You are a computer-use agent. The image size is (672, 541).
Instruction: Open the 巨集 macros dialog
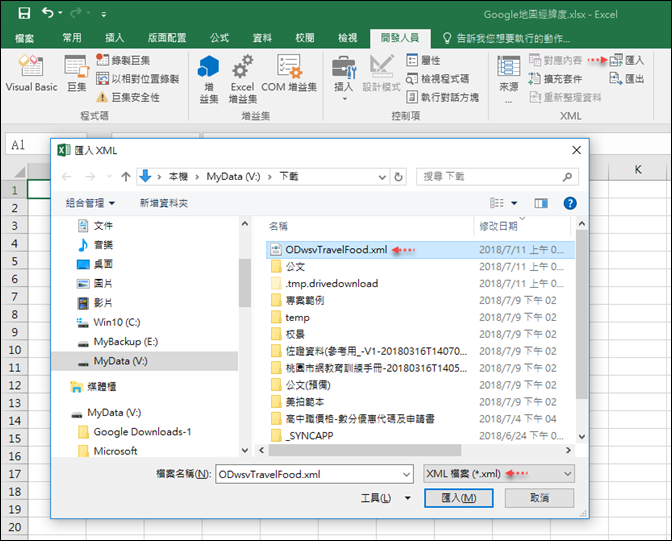[77, 73]
